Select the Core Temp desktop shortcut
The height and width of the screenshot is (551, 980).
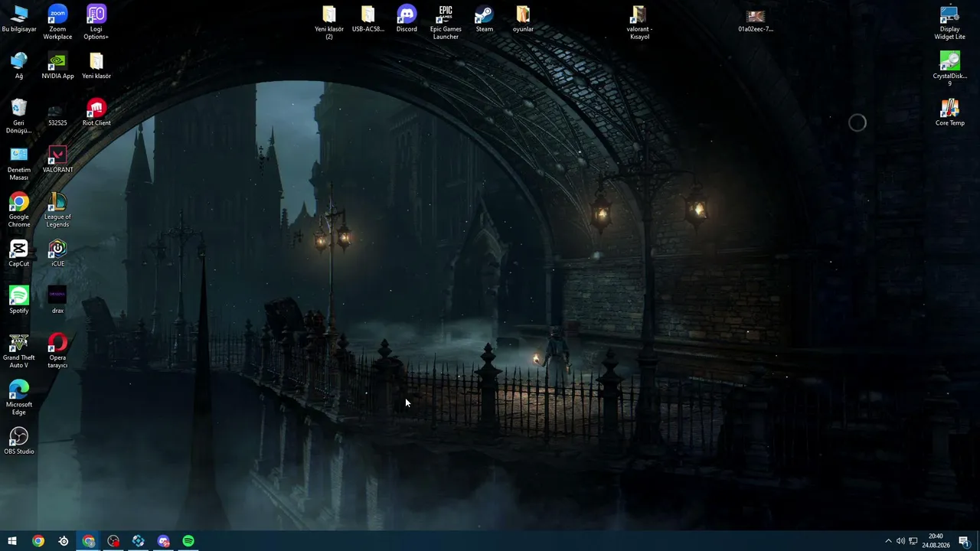(949, 112)
